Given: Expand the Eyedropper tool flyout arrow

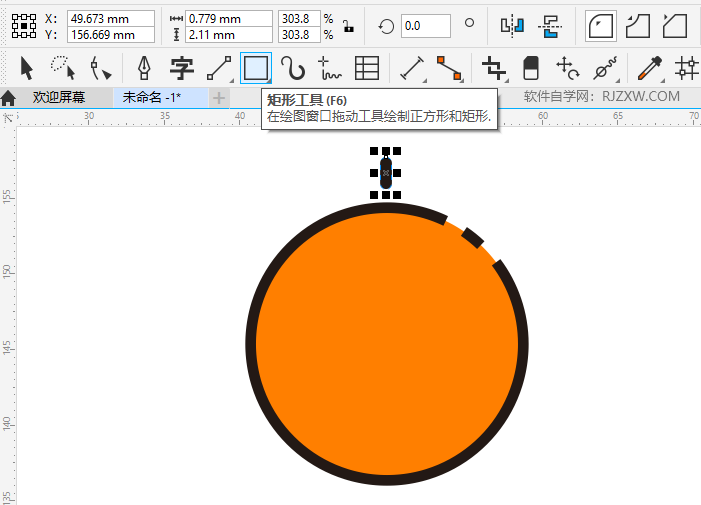Looking at the screenshot, I should coord(663,81).
